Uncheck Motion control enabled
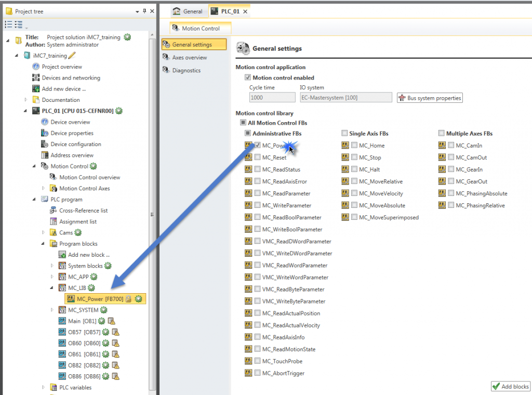This screenshot has height=395, width=532. (x=248, y=78)
